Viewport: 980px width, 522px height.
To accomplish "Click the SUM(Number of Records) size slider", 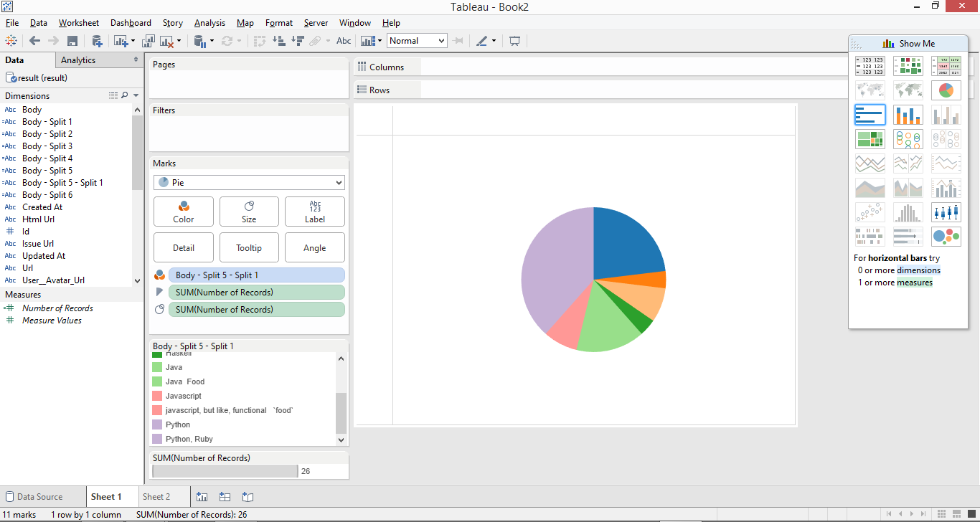I will (x=225, y=471).
